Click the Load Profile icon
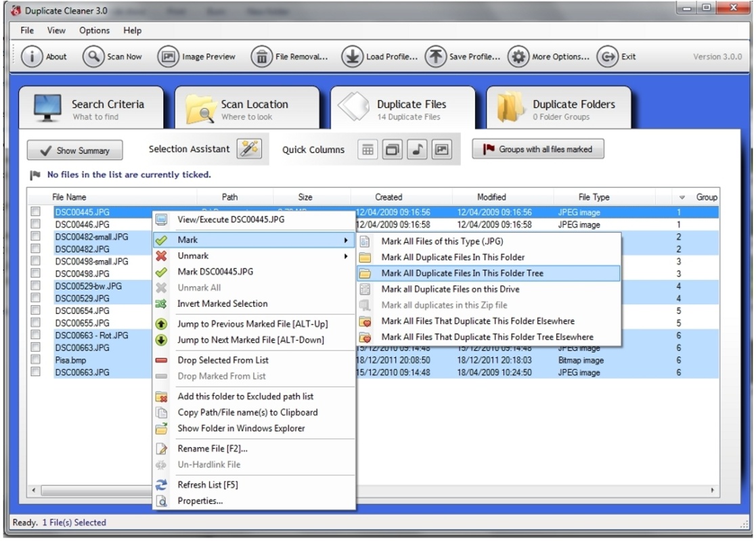 [x=352, y=57]
